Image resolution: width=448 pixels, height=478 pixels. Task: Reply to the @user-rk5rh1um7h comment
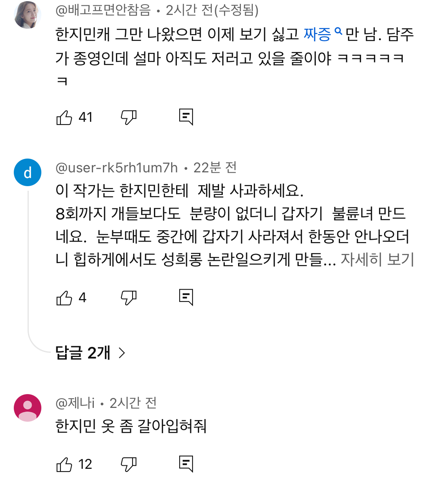[186, 298]
